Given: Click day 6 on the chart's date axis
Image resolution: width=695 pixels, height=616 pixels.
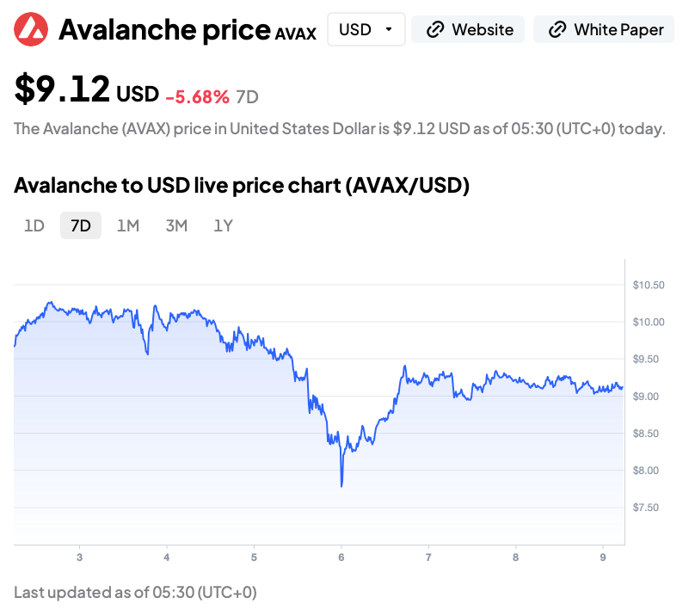Looking at the screenshot, I should pos(341,557).
